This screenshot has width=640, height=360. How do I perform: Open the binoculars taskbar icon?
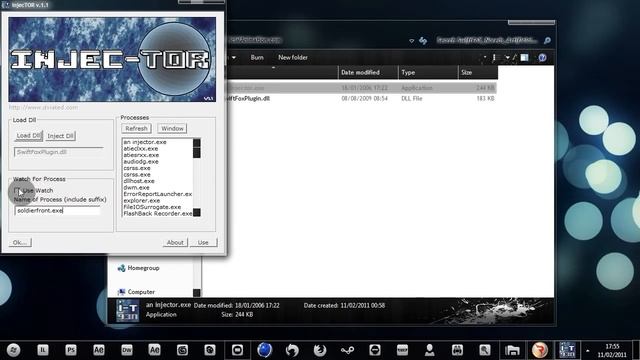(x=457, y=350)
